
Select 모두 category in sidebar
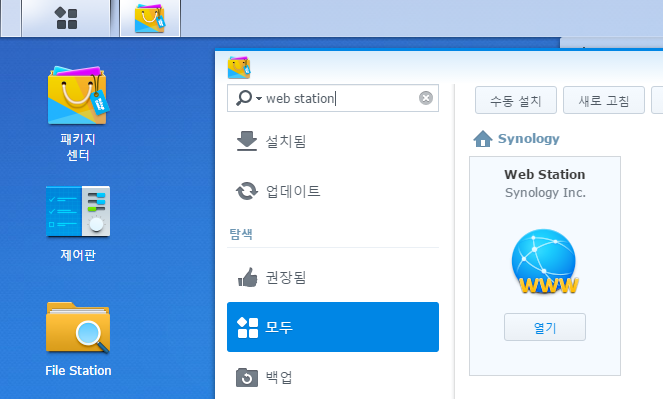(333, 327)
